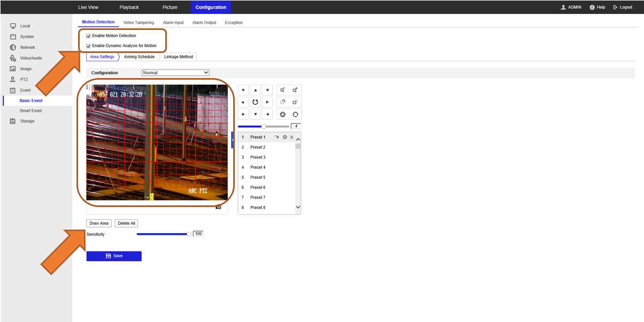Select Preset 5 from the preset list
This screenshot has width=644, height=322.
[x=257, y=177]
